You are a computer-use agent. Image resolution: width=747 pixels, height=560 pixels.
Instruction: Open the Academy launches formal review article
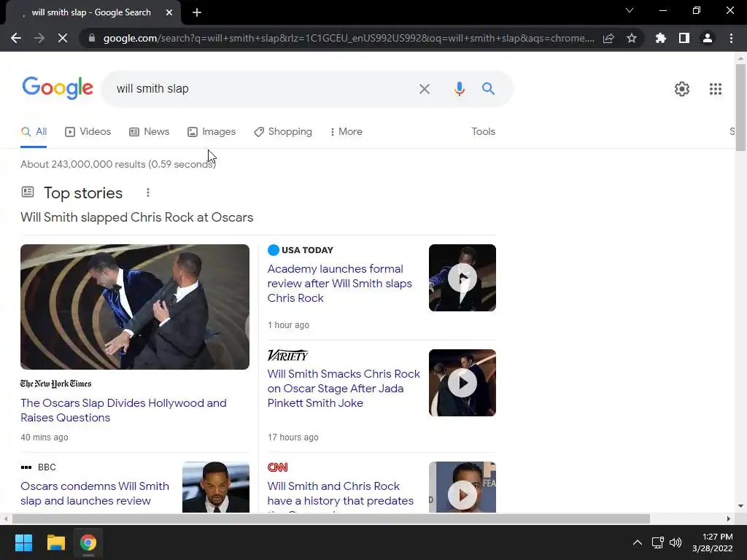pyautogui.click(x=340, y=284)
